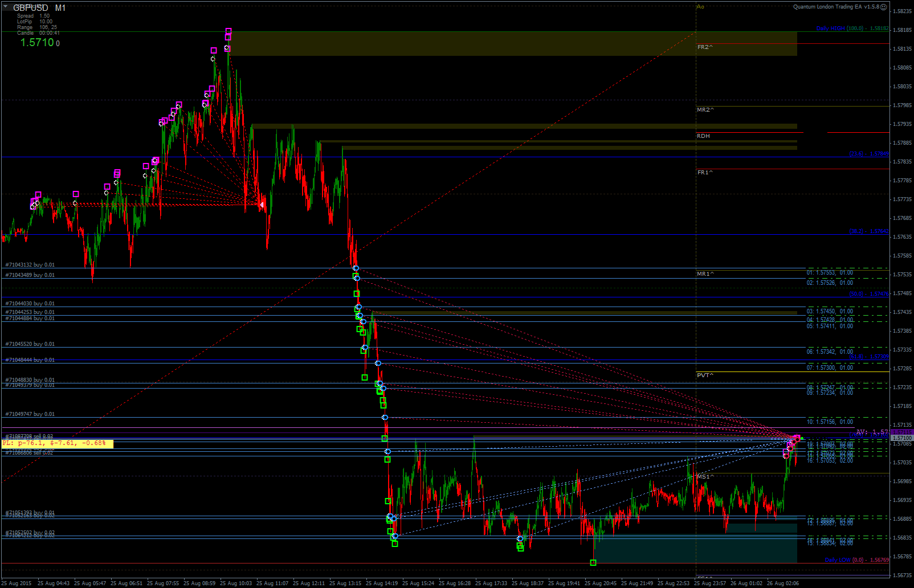Click order label #71045520 buy 0.01

coord(30,344)
